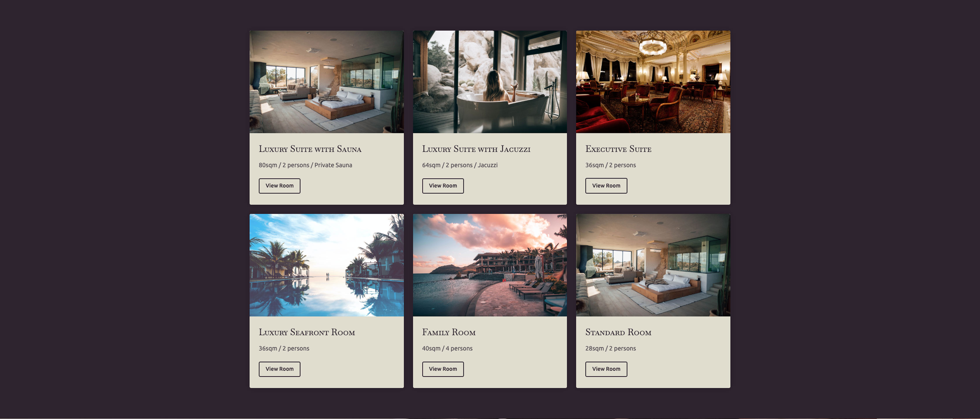Viewport: 980px width, 419px height.
Task: Click the Luxury Suite with Sauna title
Action: click(310, 149)
